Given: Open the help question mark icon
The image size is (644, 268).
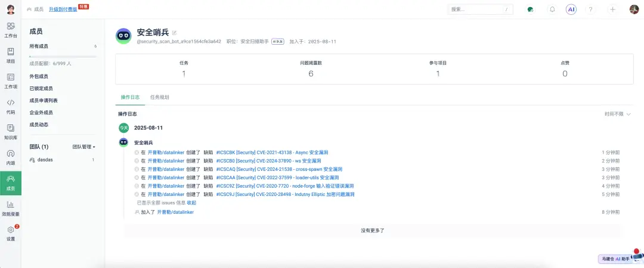Looking at the screenshot, I should [x=590, y=10].
